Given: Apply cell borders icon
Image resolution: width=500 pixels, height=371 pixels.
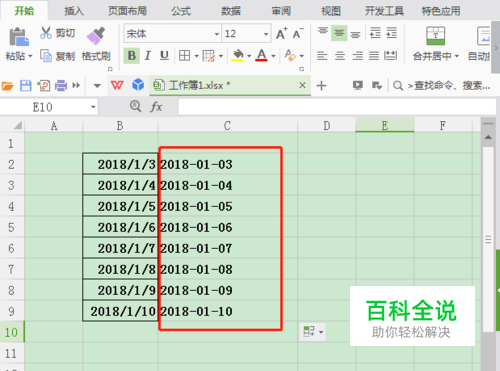Looking at the screenshot, I should tap(184, 56).
